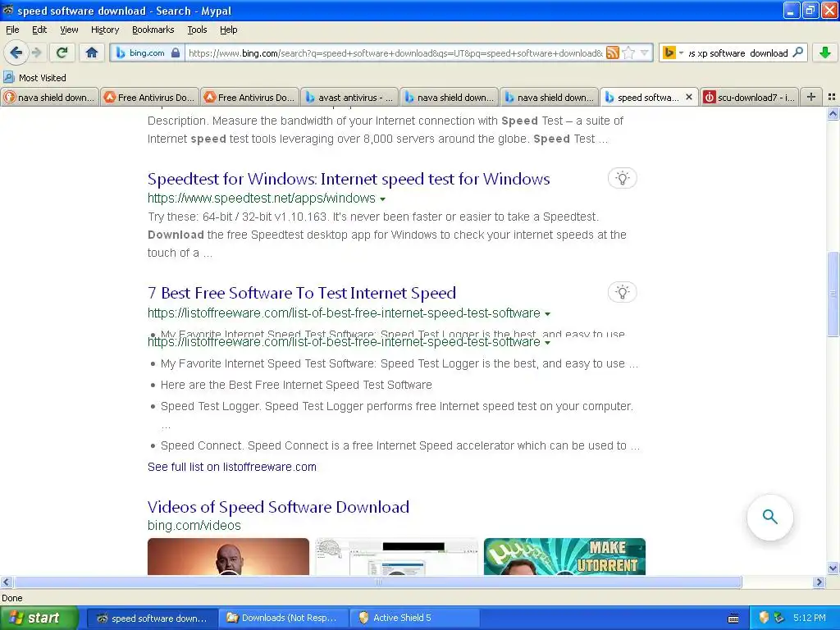Open Speedtest for Windows result link
Viewport: 840px width, 630px height.
349,178
